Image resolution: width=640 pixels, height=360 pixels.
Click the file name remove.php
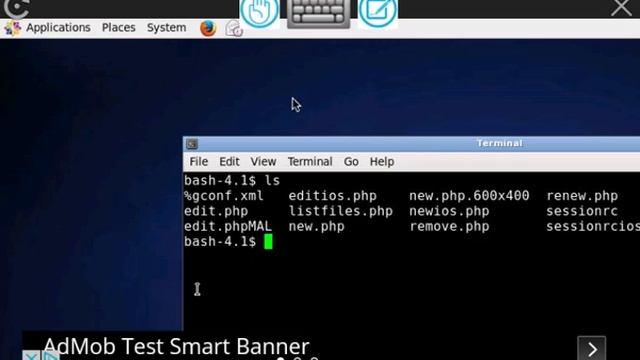[x=449, y=227]
